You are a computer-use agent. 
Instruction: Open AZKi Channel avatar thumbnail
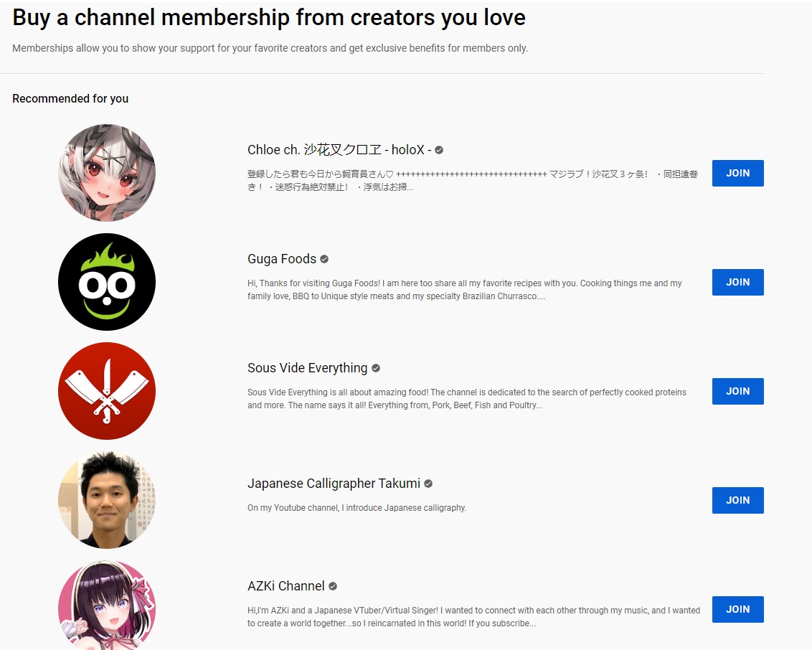click(x=107, y=606)
